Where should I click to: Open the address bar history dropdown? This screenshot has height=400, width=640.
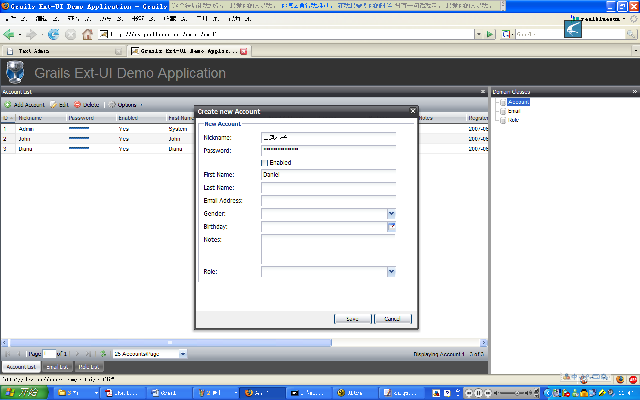tap(478, 34)
